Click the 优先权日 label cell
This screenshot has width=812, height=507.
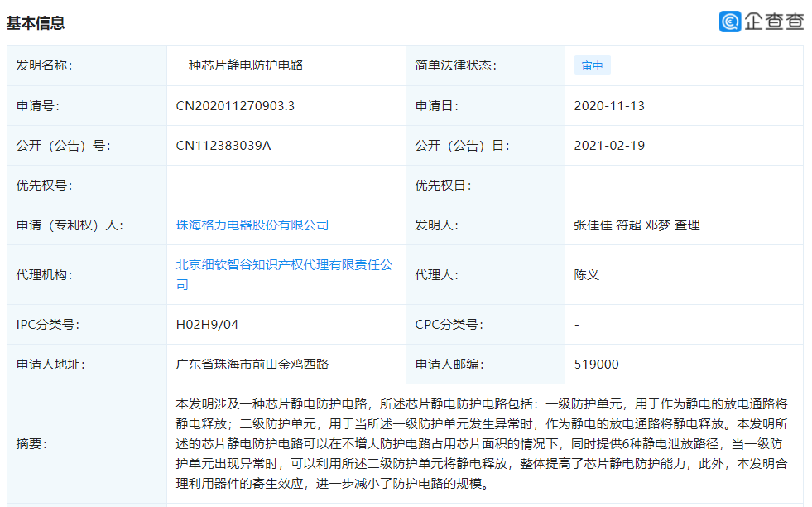[x=485, y=185]
